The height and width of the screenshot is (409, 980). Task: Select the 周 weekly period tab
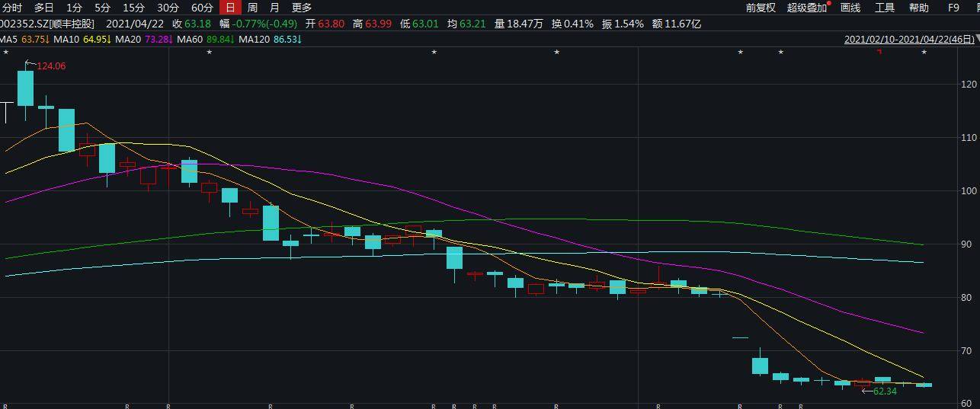(x=252, y=8)
